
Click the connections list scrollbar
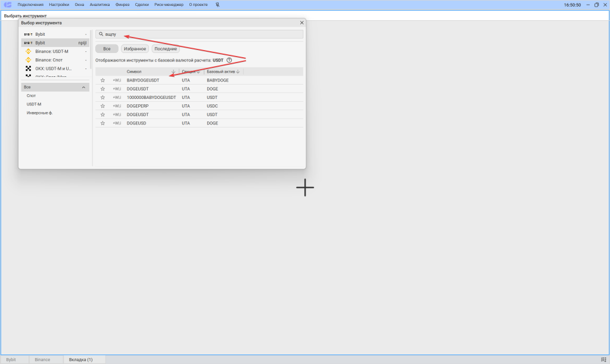(x=91, y=49)
